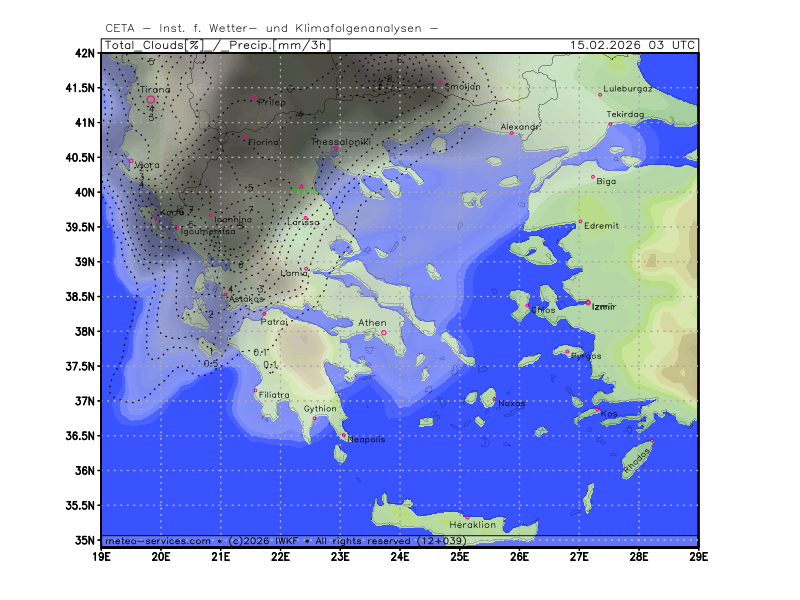Click the 38N latitude axis label
This screenshot has height=600, width=800.
click(x=88, y=331)
